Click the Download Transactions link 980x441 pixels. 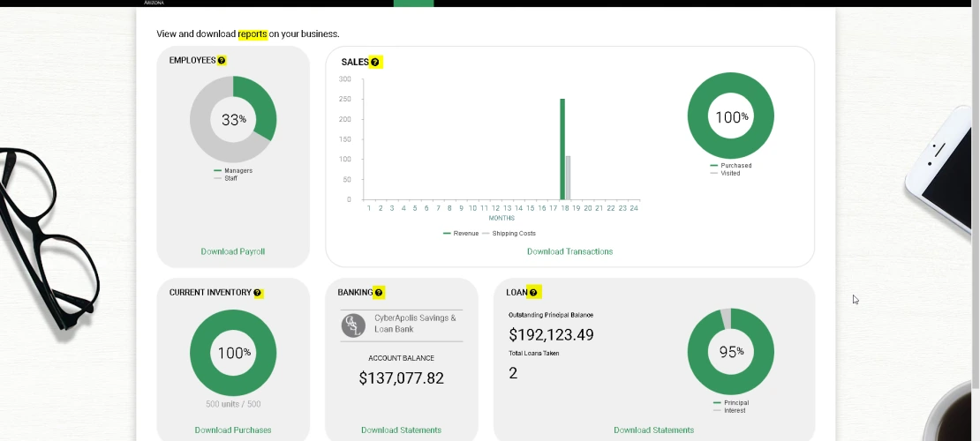[569, 251]
